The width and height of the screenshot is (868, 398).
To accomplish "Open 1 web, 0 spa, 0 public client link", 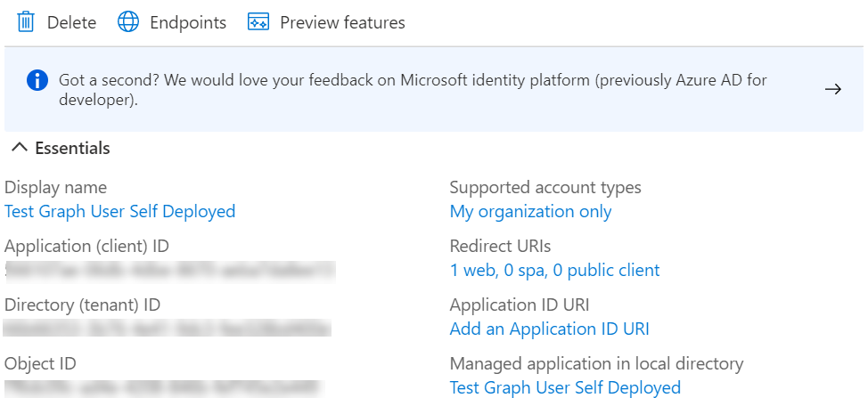I will click(x=554, y=270).
